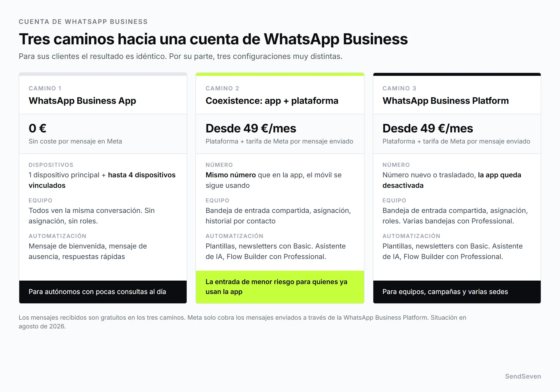Image resolution: width=560 pixels, height=392 pixels.
Task: Click 'Desde 49 €/mes' in the Coexistence card
Action: [x=251, y=128]
